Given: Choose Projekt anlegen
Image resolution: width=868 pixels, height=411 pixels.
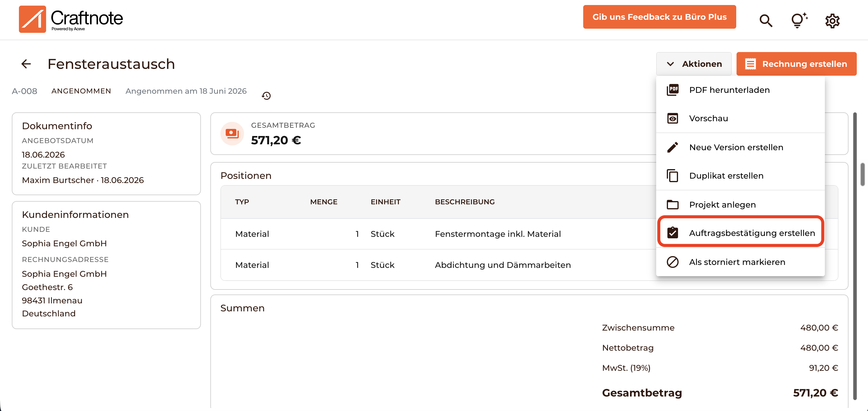Looking at the screenshot, I should coord(740,205).
